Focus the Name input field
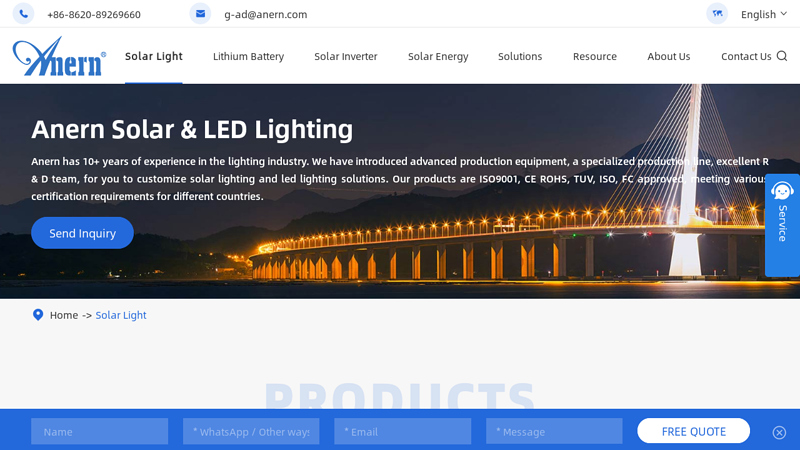This screenshot has height=450, width=800. pos(99,431)
